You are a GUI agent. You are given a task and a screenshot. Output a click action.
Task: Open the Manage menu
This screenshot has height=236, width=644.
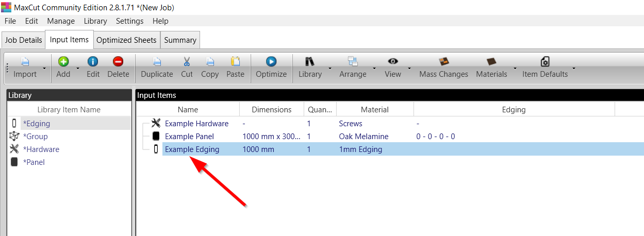[x=61, y=21]
